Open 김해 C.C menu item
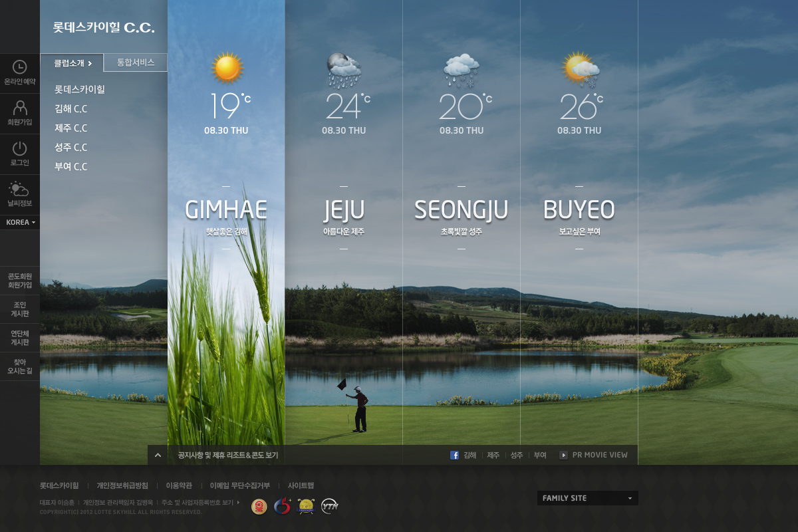The height and width of the screenshot is (532, 798). pyautogui.click(x=71, y=109)
